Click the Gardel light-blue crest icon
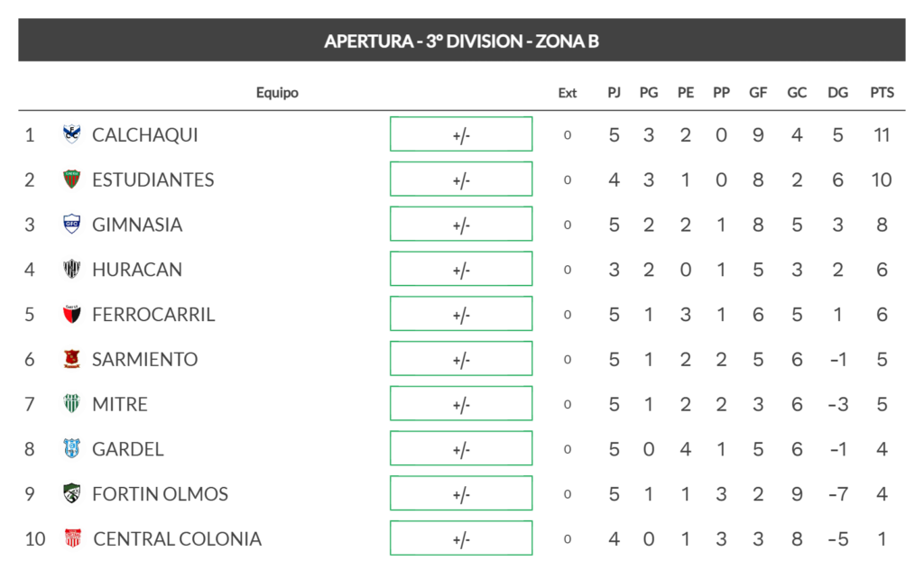The height and width of the screenshot is (579, 924). 71,449
